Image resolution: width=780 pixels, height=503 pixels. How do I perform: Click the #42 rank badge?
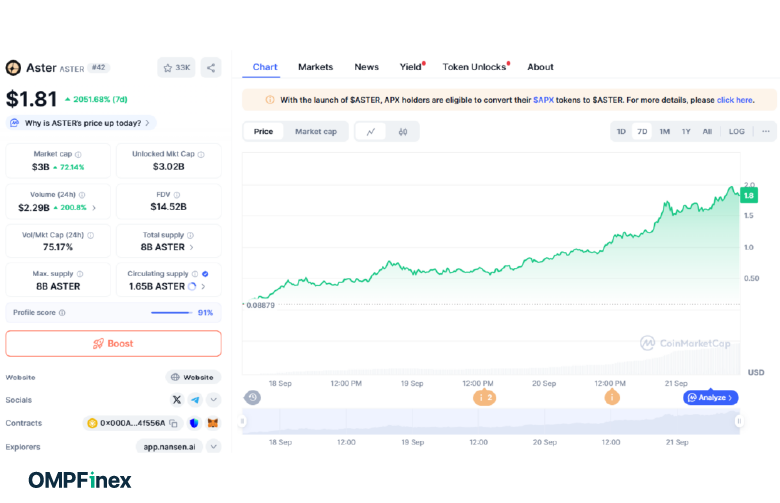[98, 68]
